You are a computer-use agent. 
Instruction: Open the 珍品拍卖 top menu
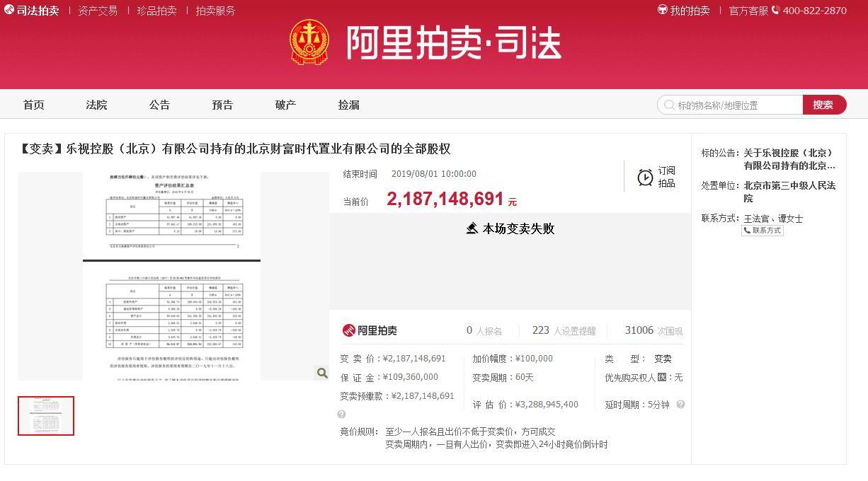pos(157,11)
